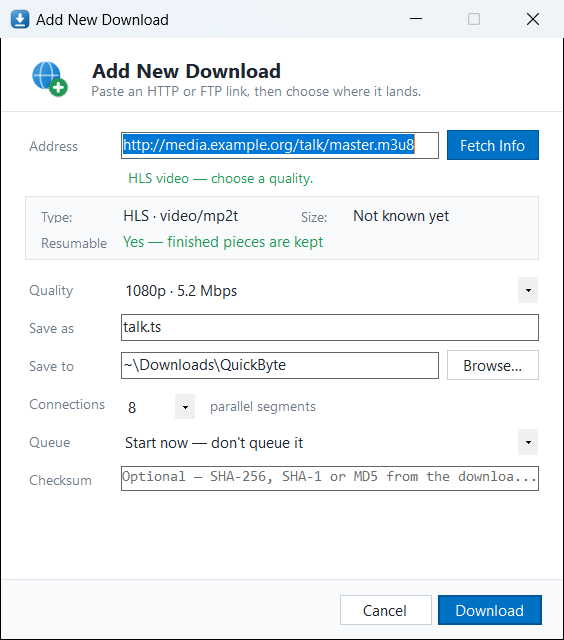Click the Save to label
Screen dimensions: 564x640
pos(51,366)
